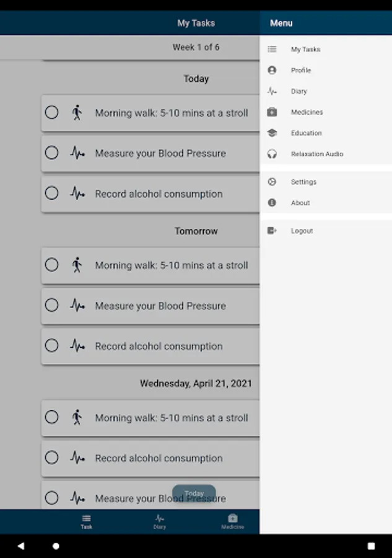Click the Diary heartbeat icon in menu
This screenshot has width=392, height=558.
pos(272,91)
